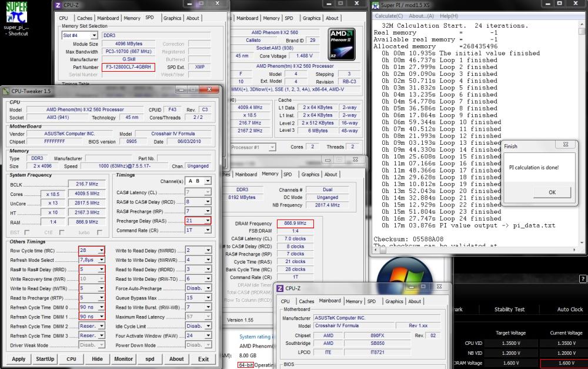Image resolution: width=588 pixels, height=369 pixels.
Task: Open the Read to Precharge (tRTP) dropdown
Action: (x=101, y=298)
